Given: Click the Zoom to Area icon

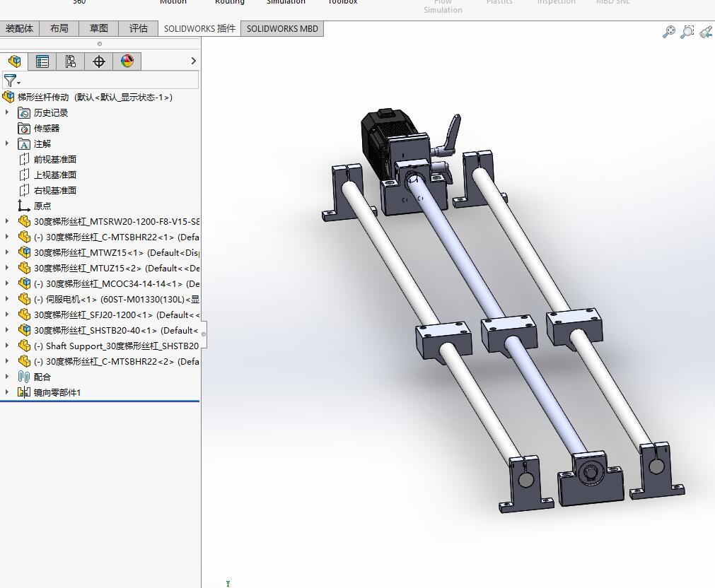Looking at the screenshot, I should [x=687, y=32].
